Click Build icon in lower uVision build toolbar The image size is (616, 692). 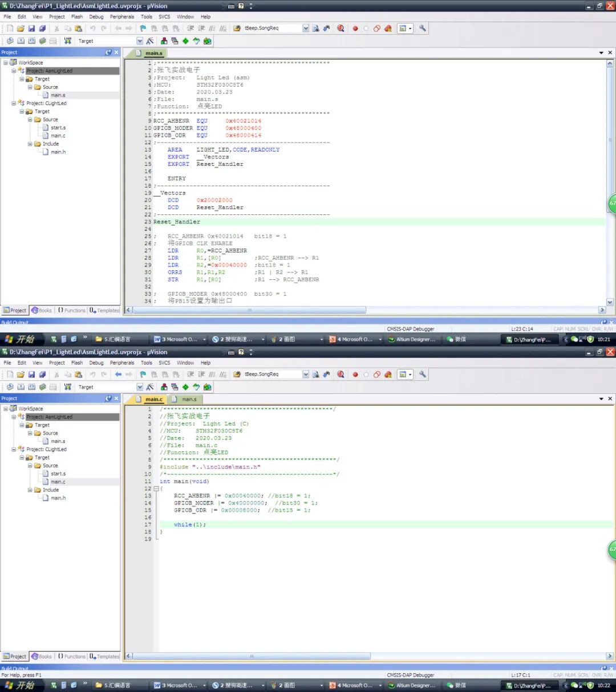[21, 387]
